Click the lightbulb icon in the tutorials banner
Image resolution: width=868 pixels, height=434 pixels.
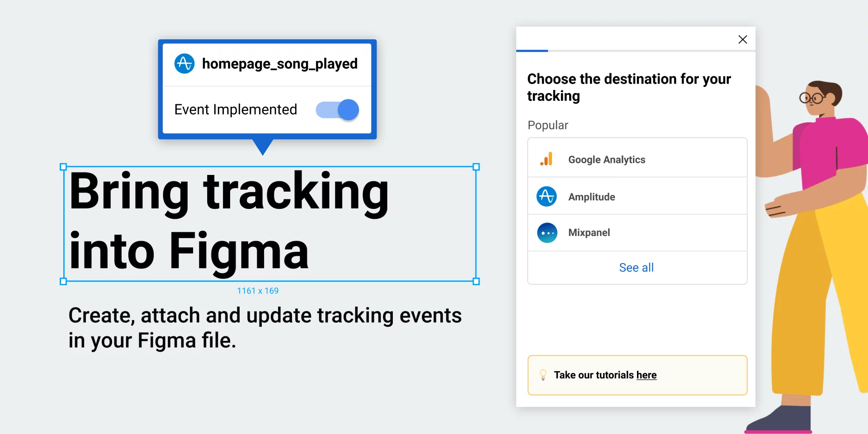click(x=544, y=375)
